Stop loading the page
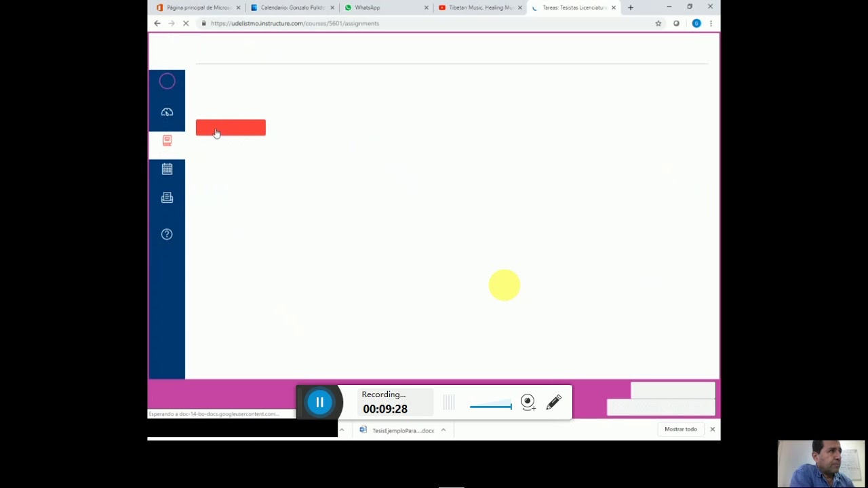This screenshot has width=868, height=488. point(186,23)
